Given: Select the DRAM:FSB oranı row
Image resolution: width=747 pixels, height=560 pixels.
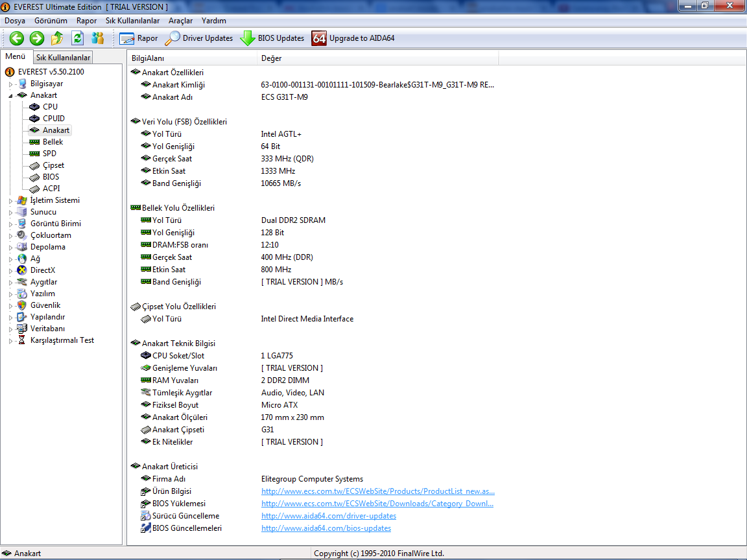Looking at the screenshot, I should 312,245.
